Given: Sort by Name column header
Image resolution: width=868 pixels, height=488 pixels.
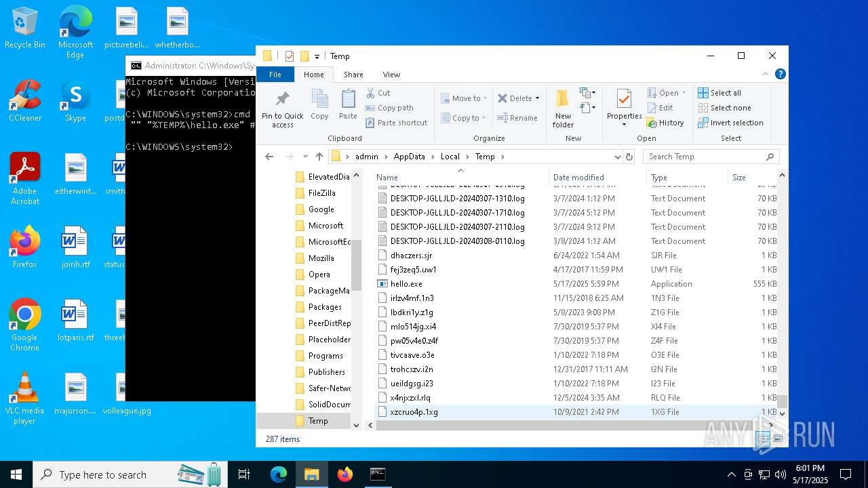Looking at the screenshot, I should (x=461, y=177).
